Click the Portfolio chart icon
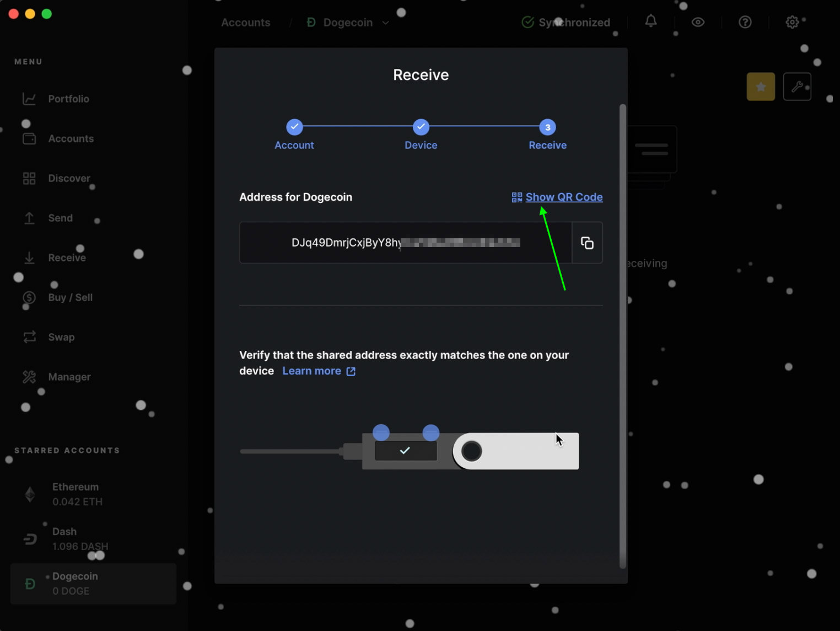840x631 pixels. (29, 99)
